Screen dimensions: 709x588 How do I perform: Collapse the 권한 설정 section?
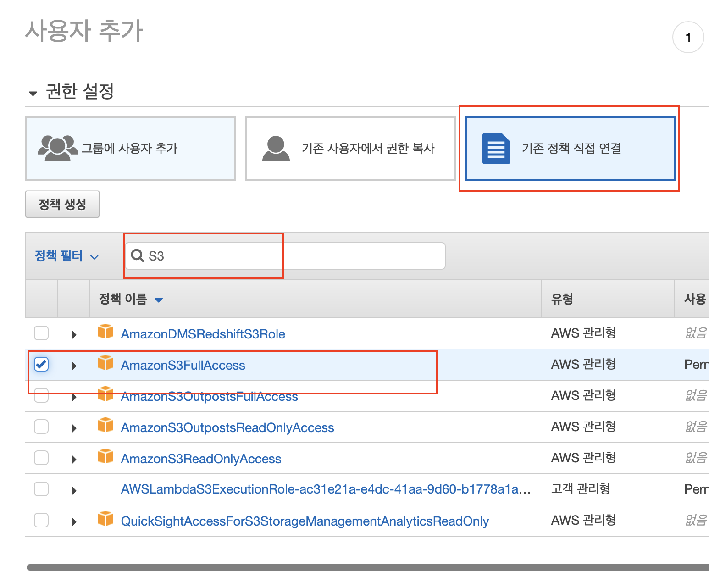[x=33, y=94]
